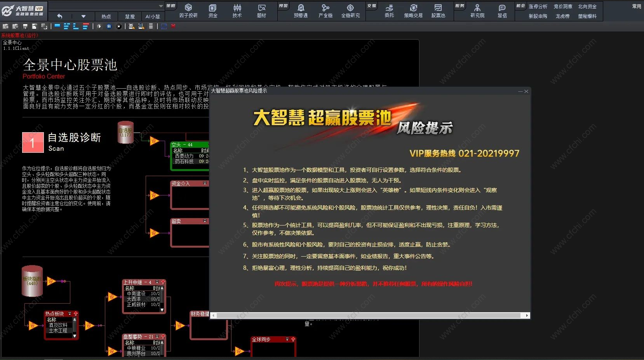644x360 pixels.
Task: Open the 研究院 research institute
Action: point(477,10)
